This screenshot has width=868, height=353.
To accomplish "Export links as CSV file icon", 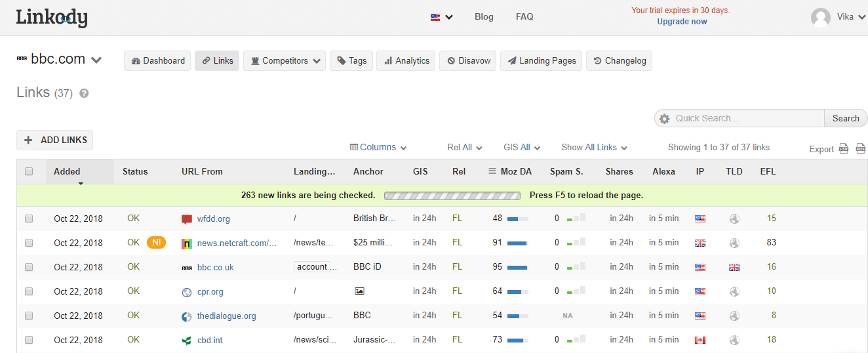I will [844, 148].
